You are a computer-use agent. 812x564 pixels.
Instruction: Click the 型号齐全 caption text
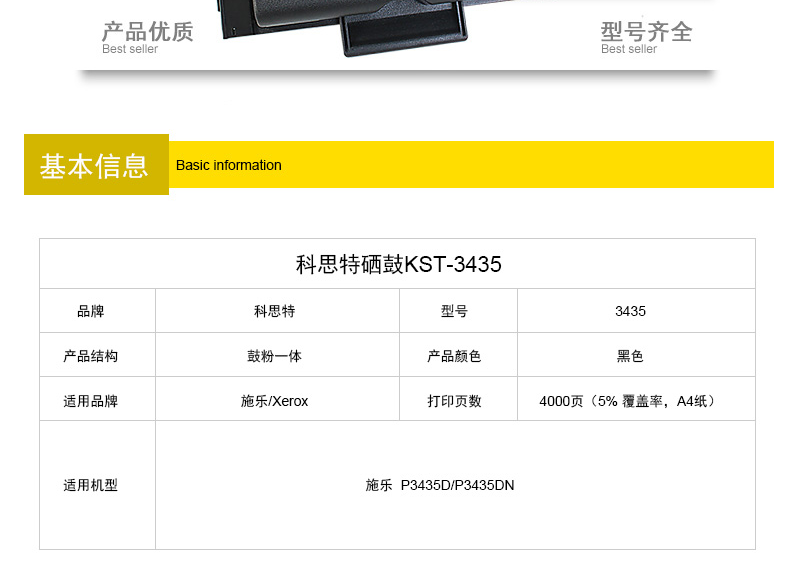646,32
